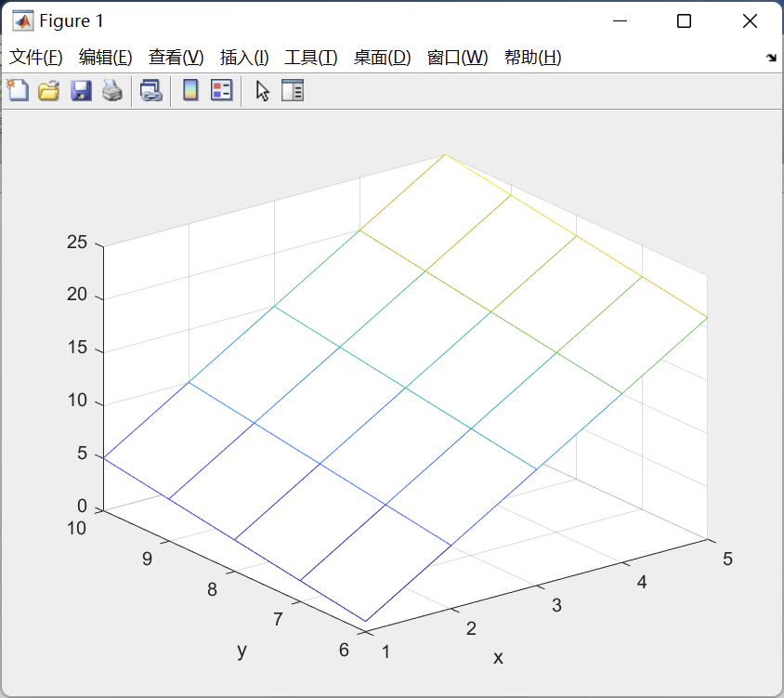The width and height of the screenshot is (784, 698).
Task: Open the 插入 menu
Action: click(x=242, y=57)
